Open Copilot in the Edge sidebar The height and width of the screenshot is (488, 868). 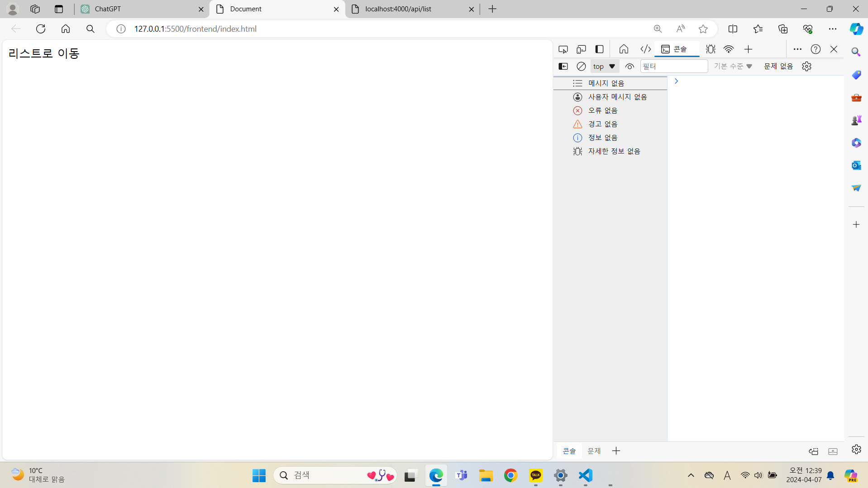[x=856, y=29]
